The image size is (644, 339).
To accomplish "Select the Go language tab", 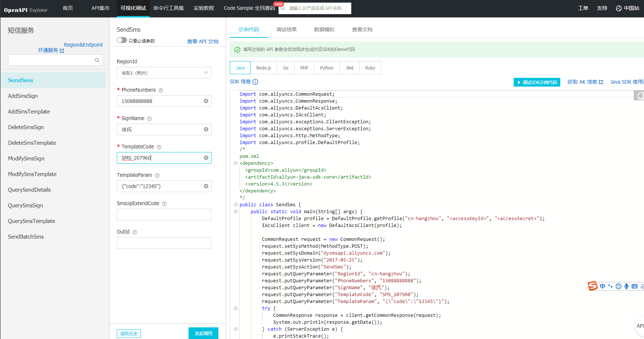I will tap(286, 68).
